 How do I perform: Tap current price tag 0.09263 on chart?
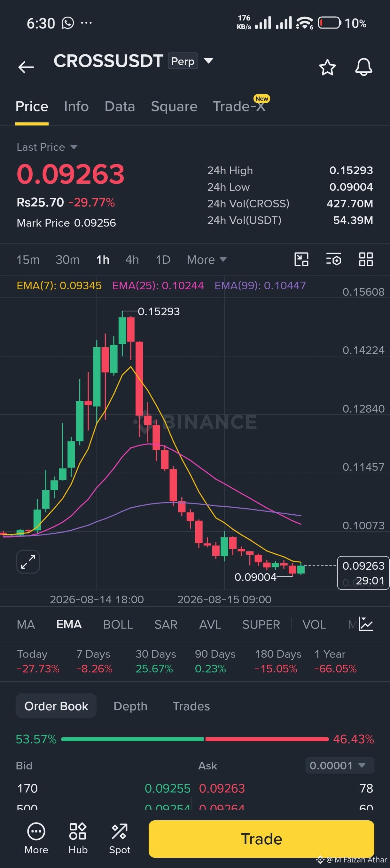[x=363, y=573]
